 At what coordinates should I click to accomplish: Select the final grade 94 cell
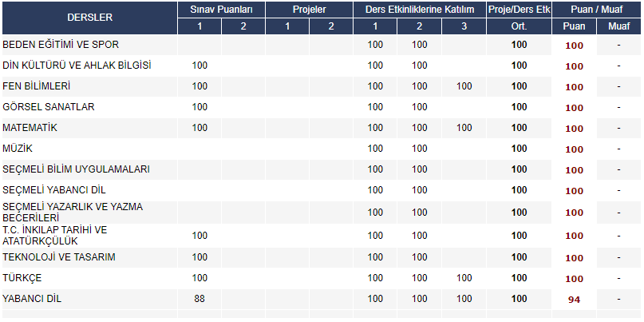(x=574, y=300)
